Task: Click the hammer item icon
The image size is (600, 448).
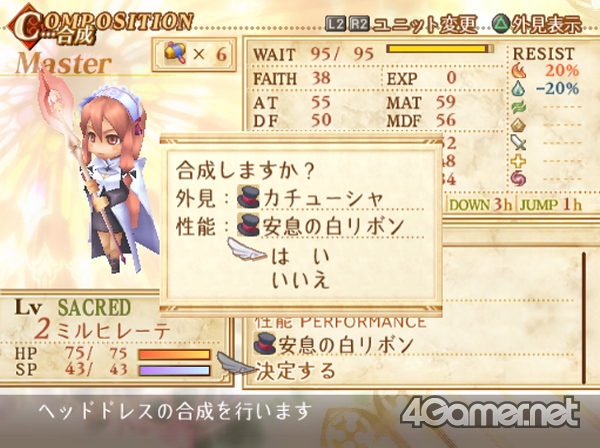Action: click(x=175, y=54)
